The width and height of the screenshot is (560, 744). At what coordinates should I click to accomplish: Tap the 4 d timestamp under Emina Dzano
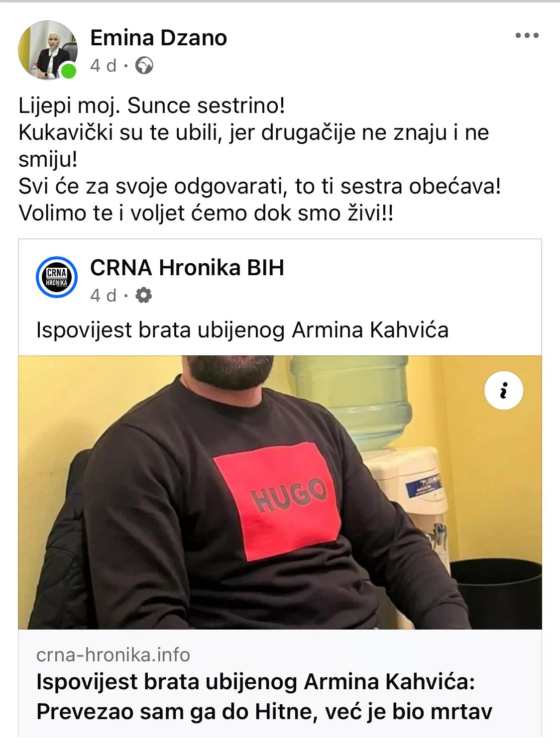tap(103, 65)
